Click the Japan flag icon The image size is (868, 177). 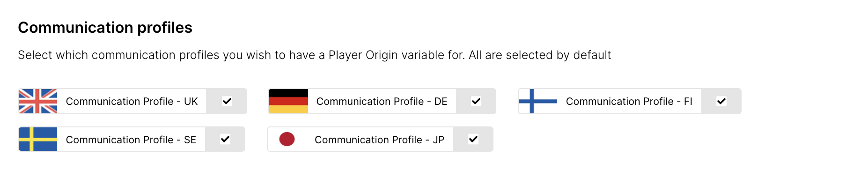pos(287,139)
